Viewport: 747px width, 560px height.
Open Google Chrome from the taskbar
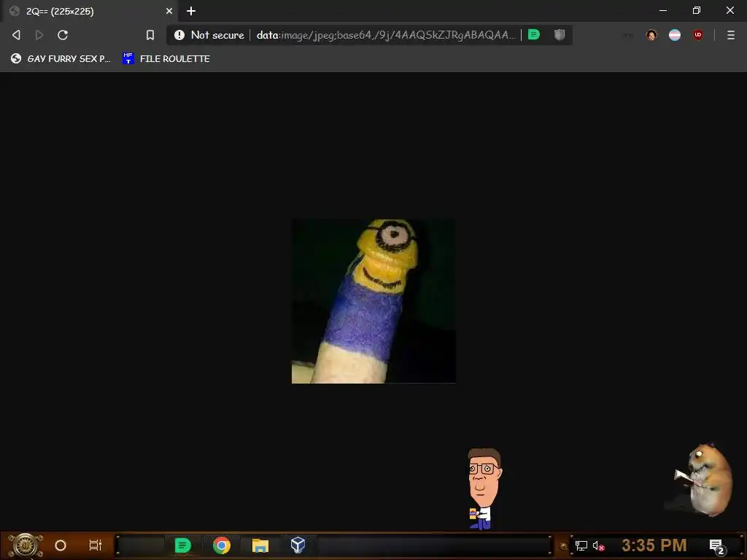pyautogui.click(x=222, y=545)
